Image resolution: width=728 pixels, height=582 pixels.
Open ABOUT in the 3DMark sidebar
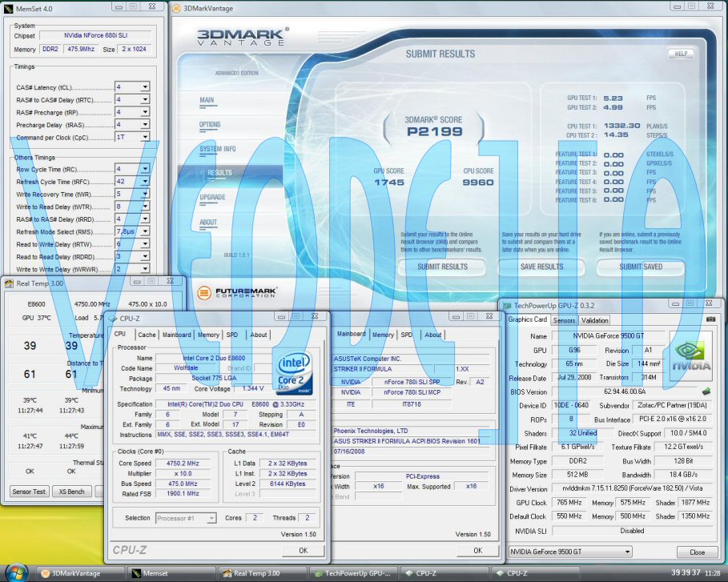[x=208, y=223]
